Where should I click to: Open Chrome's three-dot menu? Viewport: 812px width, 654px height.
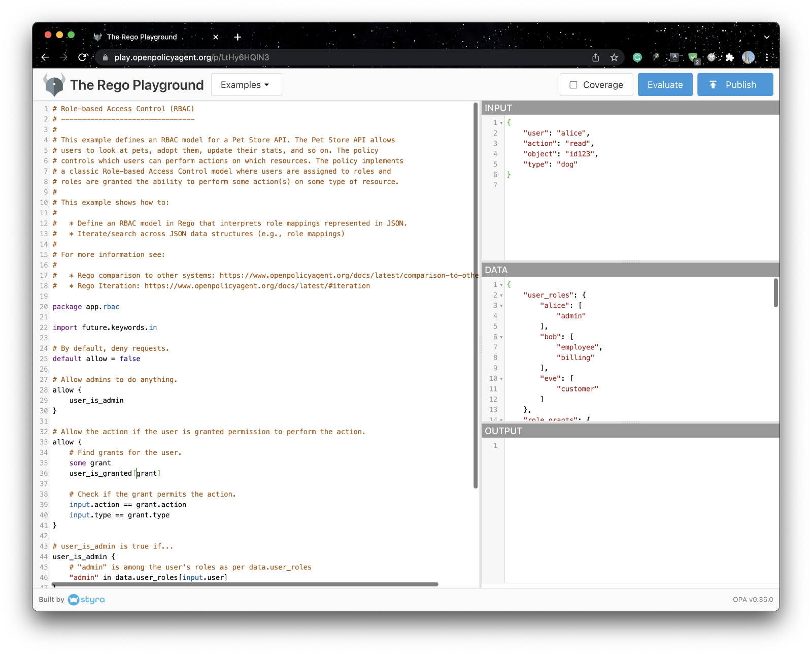tap(767, 57)
